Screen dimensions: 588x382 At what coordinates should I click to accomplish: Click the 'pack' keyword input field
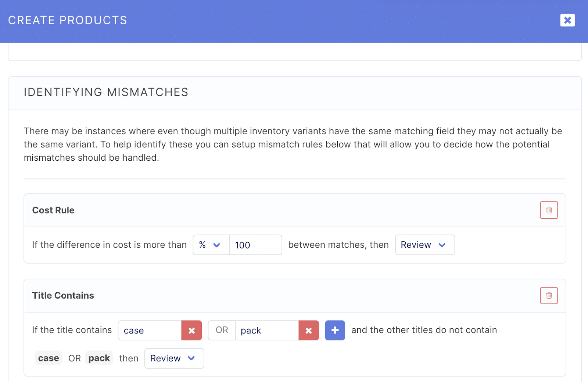pyautogui.click(x=267, y=330)
